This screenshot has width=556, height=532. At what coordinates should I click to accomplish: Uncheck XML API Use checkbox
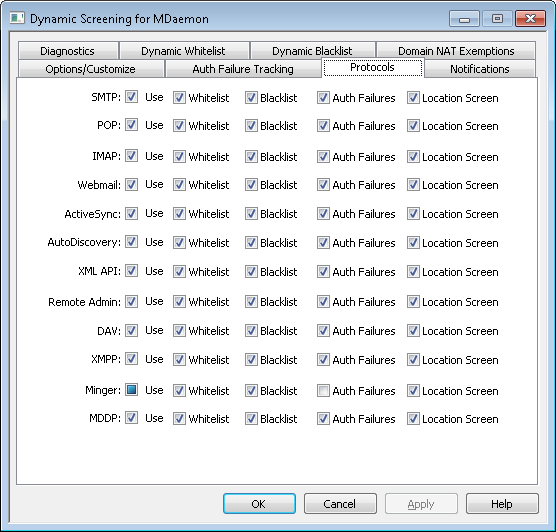coord(132,271)
